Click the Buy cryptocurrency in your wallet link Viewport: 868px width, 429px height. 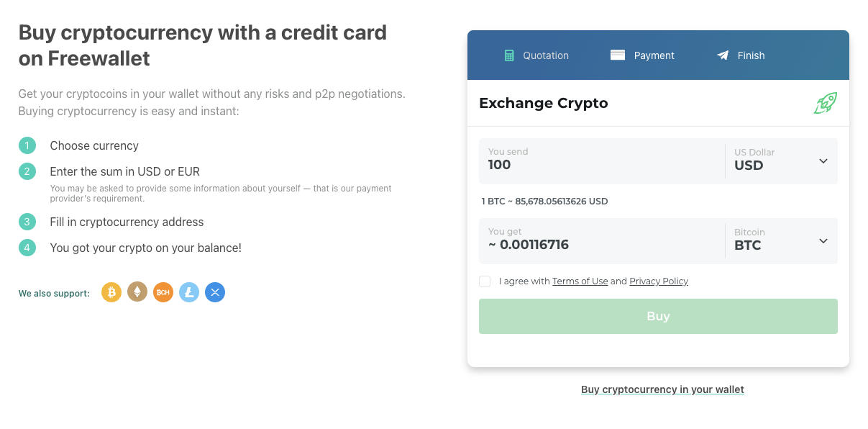(662, 389)
